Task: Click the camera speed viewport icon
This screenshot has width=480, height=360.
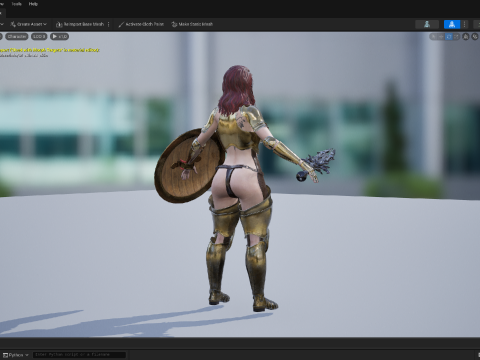Action: [x=475, y=36]
